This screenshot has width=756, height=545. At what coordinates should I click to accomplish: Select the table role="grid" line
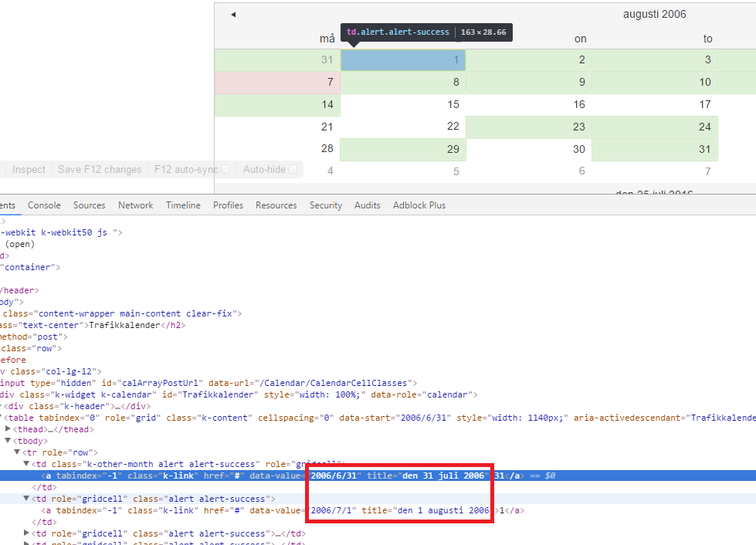pyautogui.click(x=378, y=418)
